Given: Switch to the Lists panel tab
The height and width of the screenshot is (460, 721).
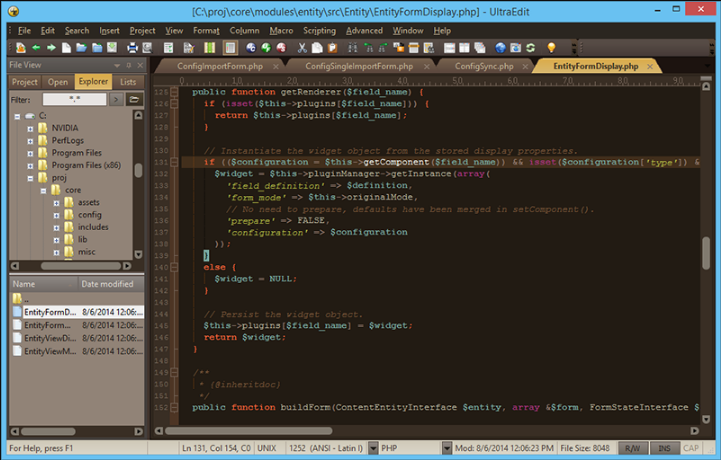Looking at the screenshot, I should point(128,82).
